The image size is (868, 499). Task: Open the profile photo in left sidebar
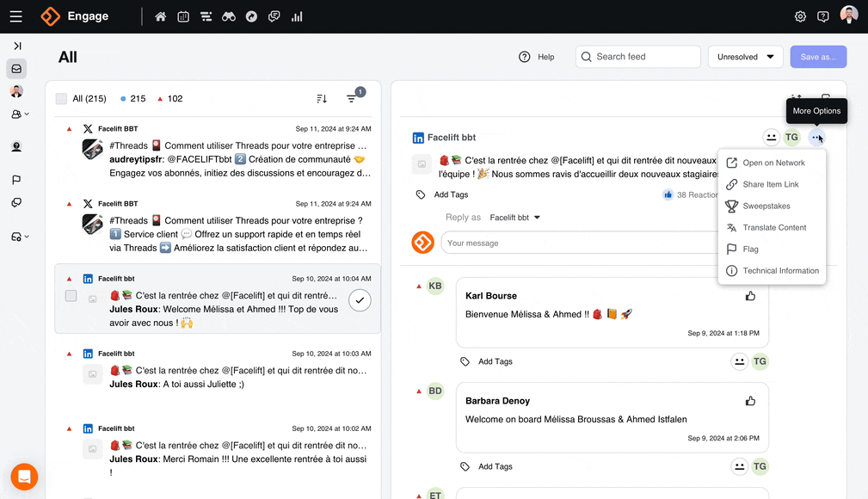(16, 91)
